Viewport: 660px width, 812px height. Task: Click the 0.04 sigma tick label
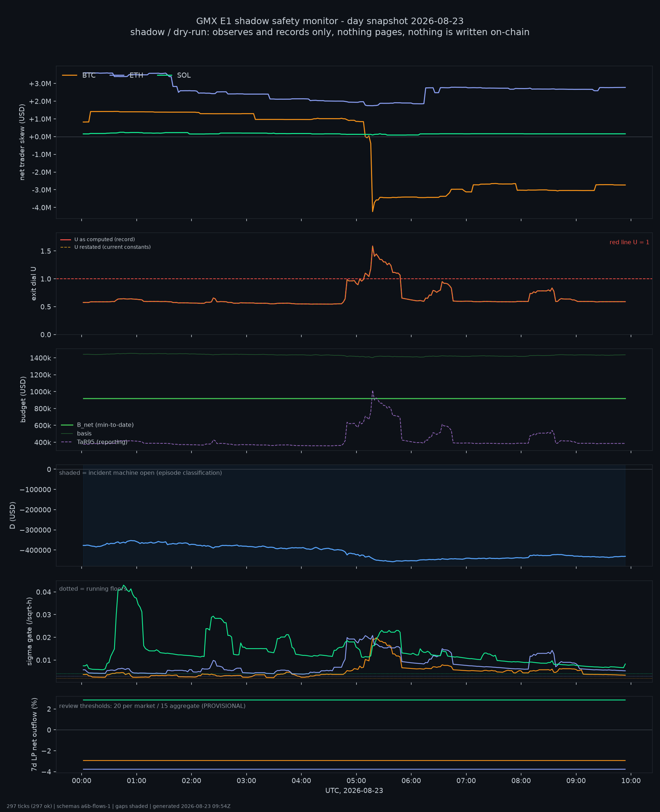(44, 592)
